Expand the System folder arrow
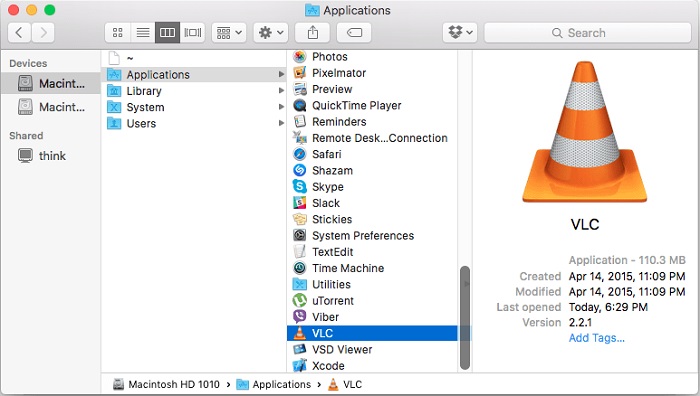 pyautogui.click(x=281, y=107)
